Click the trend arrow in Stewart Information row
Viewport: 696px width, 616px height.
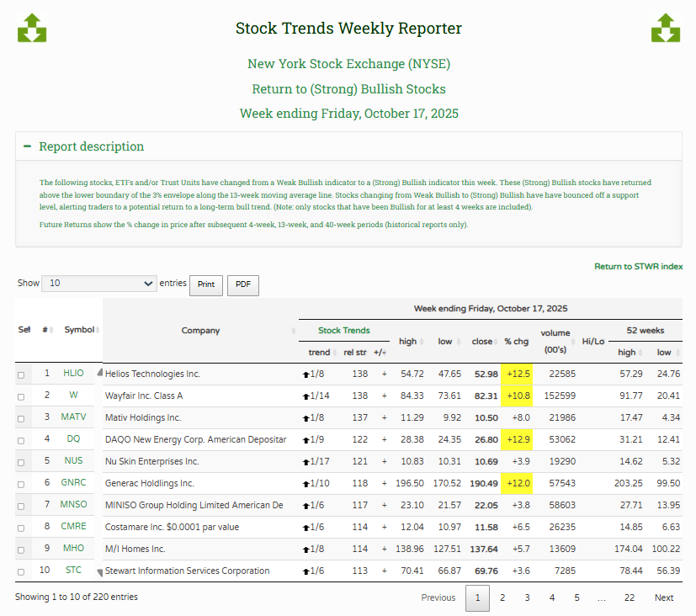305,571
